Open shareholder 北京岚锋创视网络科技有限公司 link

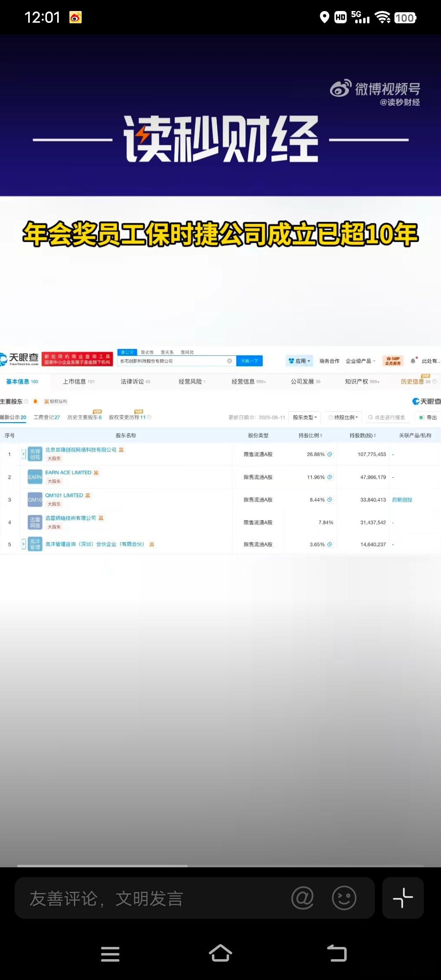pyautogui.click(x=81, y=450)
